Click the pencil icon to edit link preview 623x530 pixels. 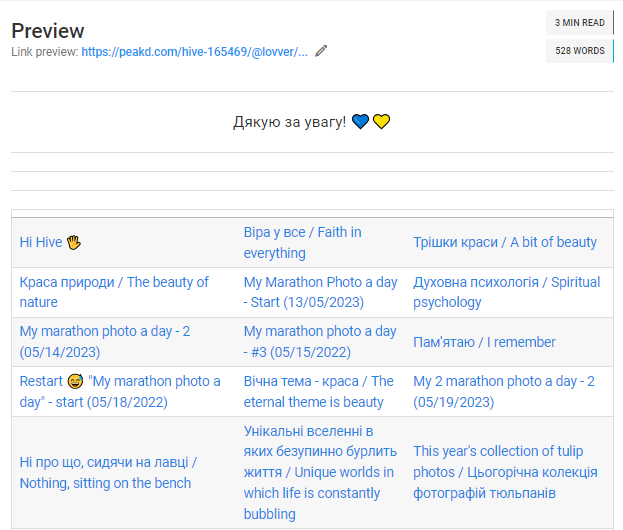(321, 51)
